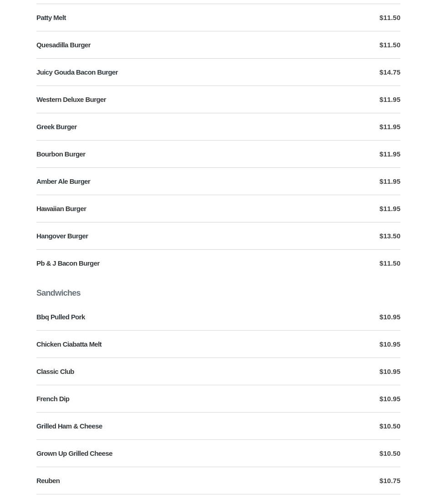430x504 pixels.
Task: Choose the Chicken Ciabatta Melt
Action: coord(69,344)
